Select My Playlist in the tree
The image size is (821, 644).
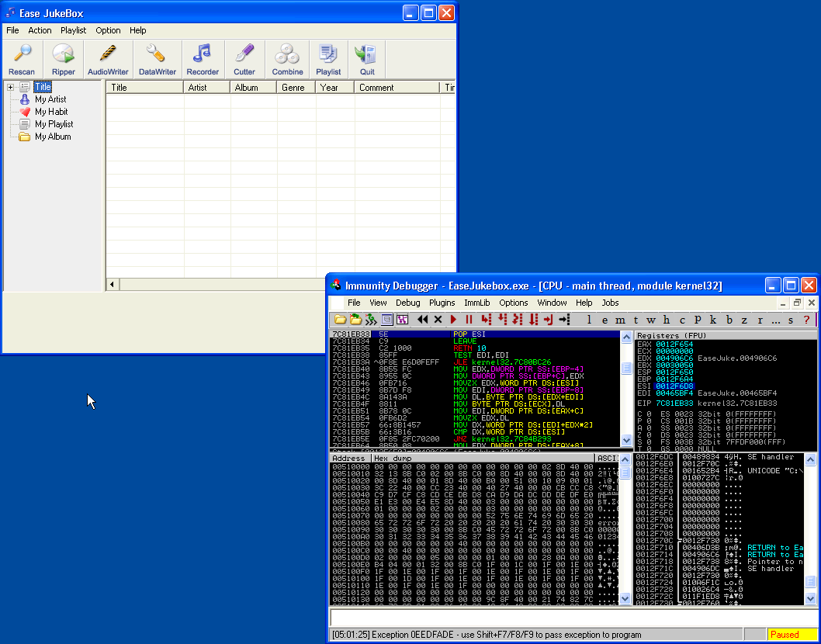click(x=54, y=124)
